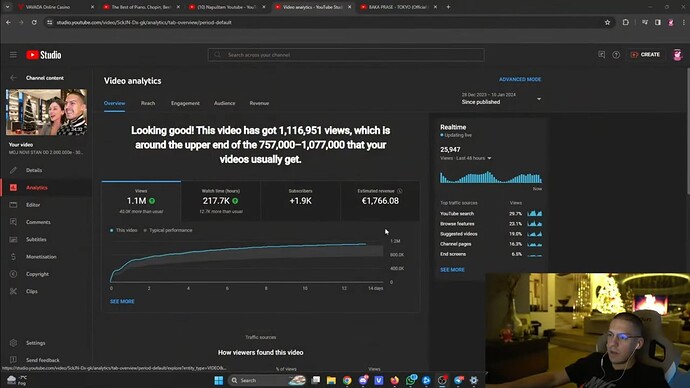
Task: Switch to Overview tab
Action: 114,103
